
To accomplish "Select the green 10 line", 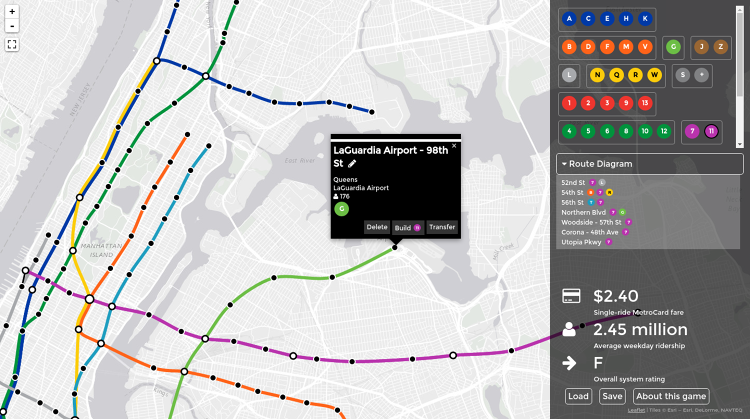I will point(645,132).
